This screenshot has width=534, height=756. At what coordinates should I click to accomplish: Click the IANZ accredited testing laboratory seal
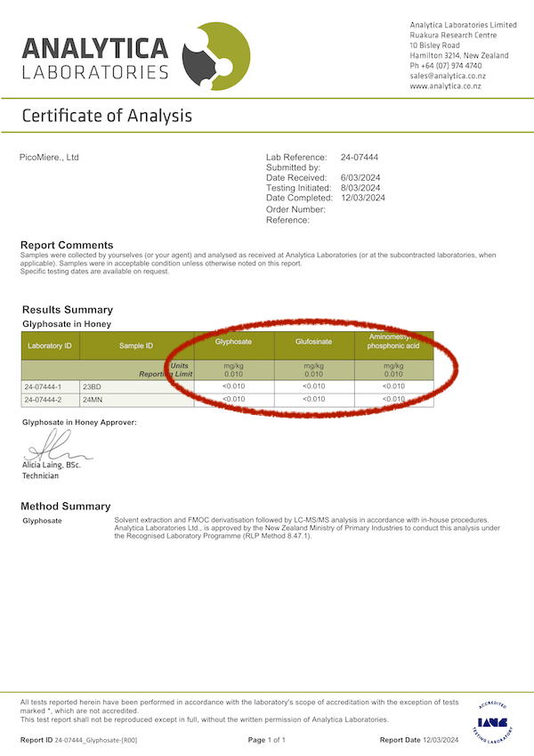(492, 723)
